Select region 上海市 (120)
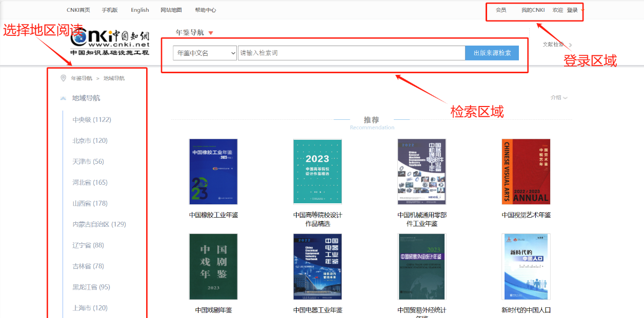 pos(90,308)
